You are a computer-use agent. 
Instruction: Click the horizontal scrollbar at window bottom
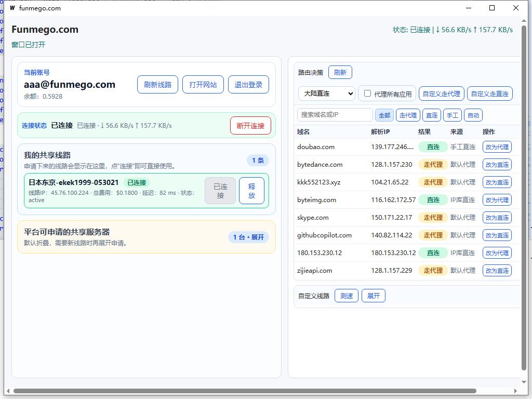coord(245,391)
